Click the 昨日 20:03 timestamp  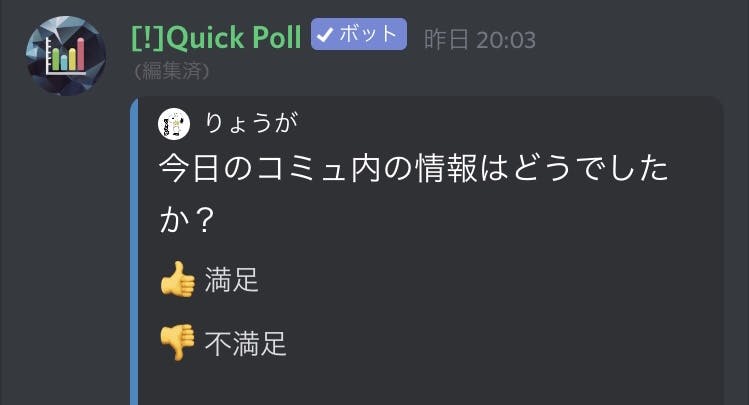[480, 39]
